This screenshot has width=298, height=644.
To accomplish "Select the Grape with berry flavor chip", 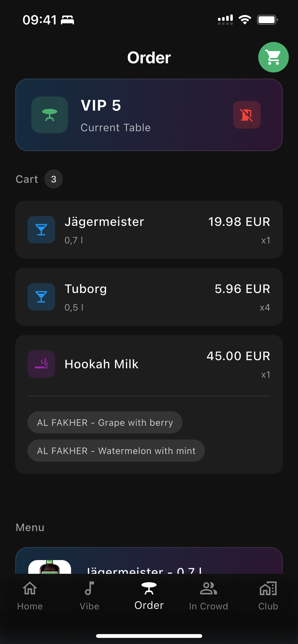I will (105, 422).
